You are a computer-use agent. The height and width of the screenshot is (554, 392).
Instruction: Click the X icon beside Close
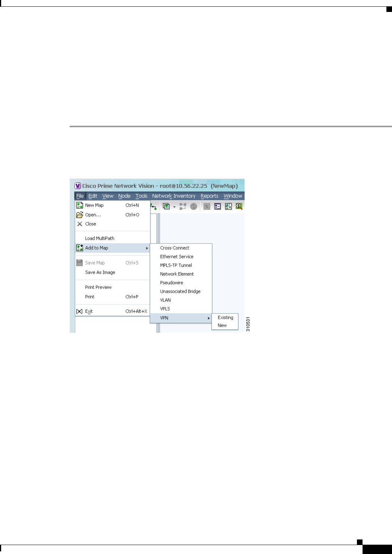click(79, 224)
